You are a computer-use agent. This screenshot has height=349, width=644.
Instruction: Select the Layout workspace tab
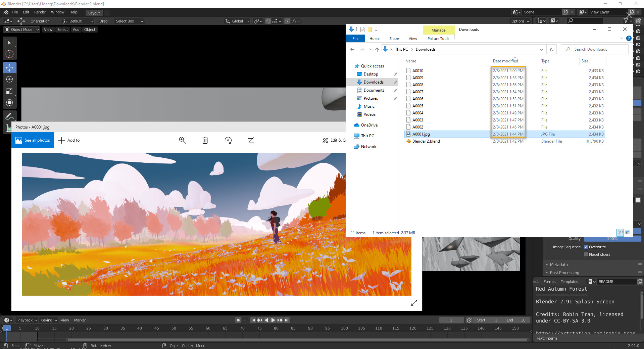tap(94, 13)
